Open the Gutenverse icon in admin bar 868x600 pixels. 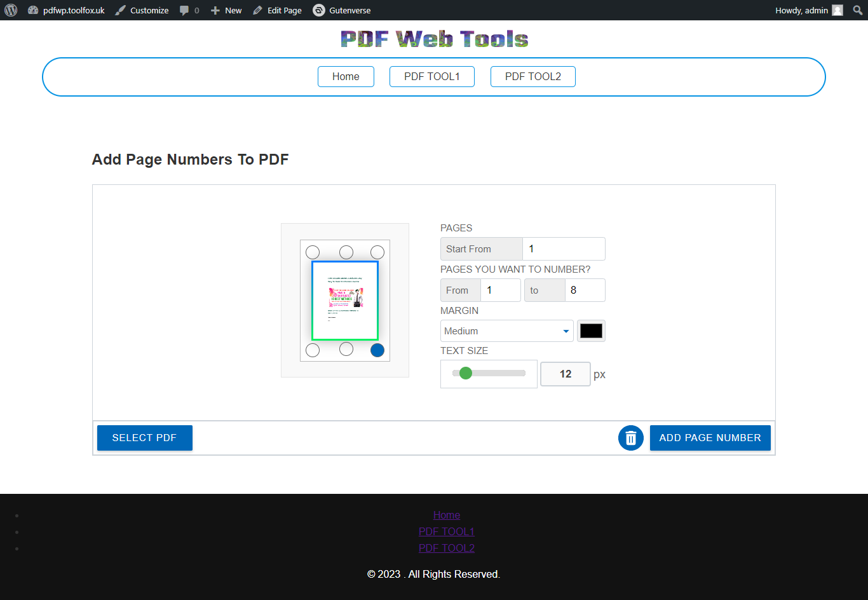319,10
